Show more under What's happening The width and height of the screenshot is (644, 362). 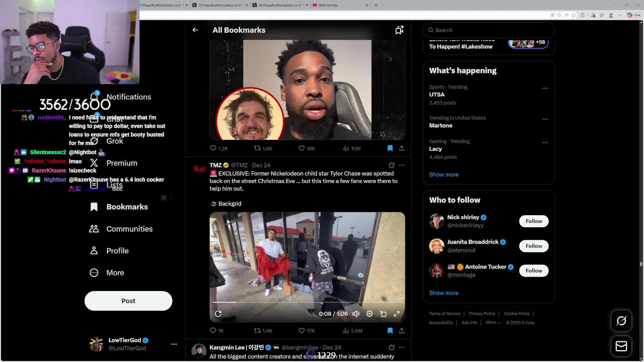click(x=444, y=174)
